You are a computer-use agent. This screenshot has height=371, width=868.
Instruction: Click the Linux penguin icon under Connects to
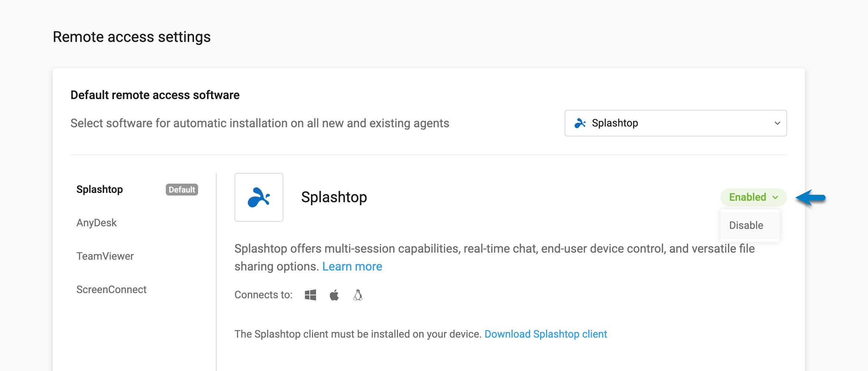coord(357,295)
